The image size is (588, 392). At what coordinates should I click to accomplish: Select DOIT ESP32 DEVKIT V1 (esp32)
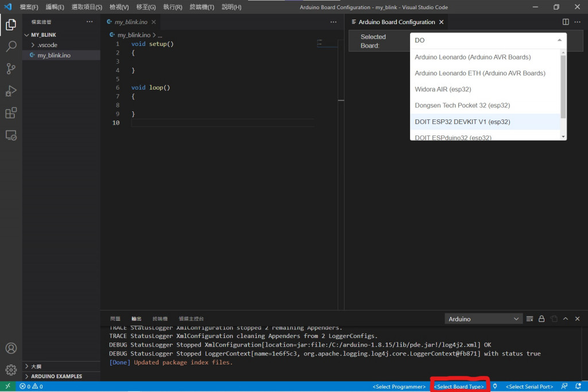pos(485,122)
